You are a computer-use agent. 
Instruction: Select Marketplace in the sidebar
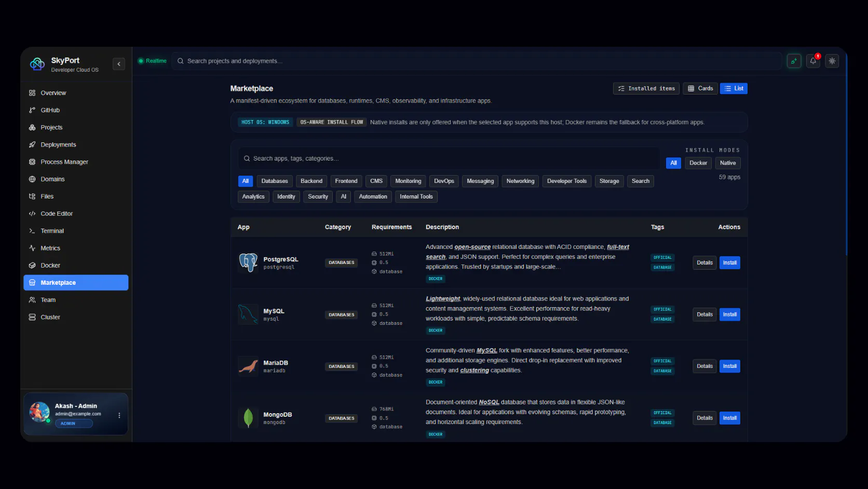pyautogui.click(x=76, y=283)
